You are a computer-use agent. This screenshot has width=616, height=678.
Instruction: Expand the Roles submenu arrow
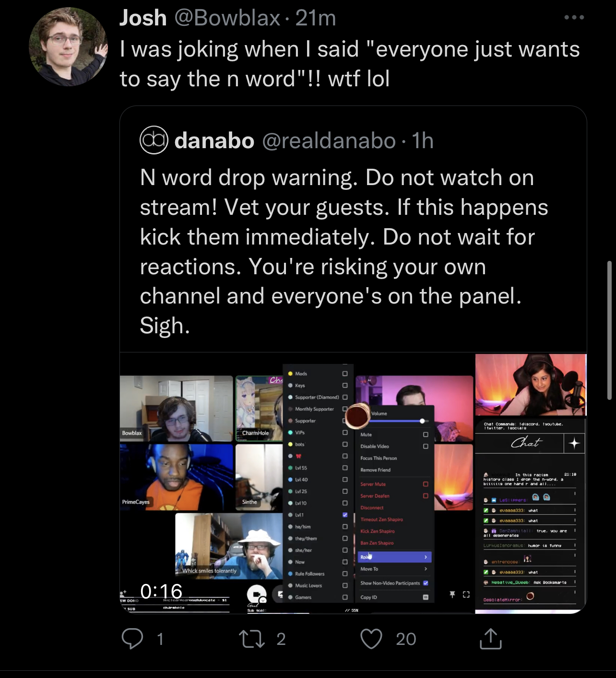426,557
